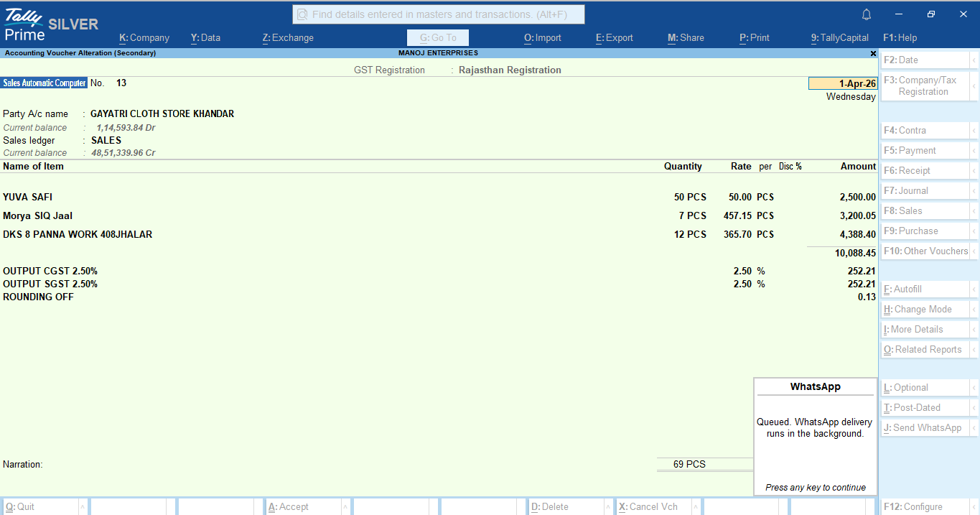Select the Morya SIQ Jaal item
The height and width of the screenshot is (515, 980).
(37, 215)
